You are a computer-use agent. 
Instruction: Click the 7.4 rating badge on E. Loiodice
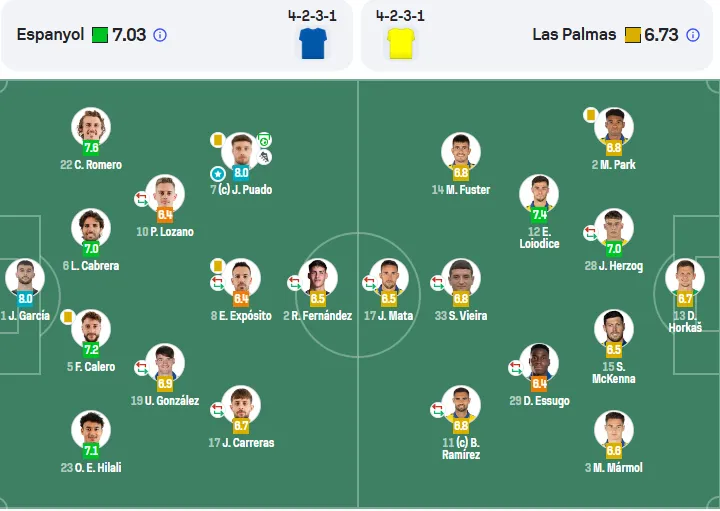coord(539,214)
